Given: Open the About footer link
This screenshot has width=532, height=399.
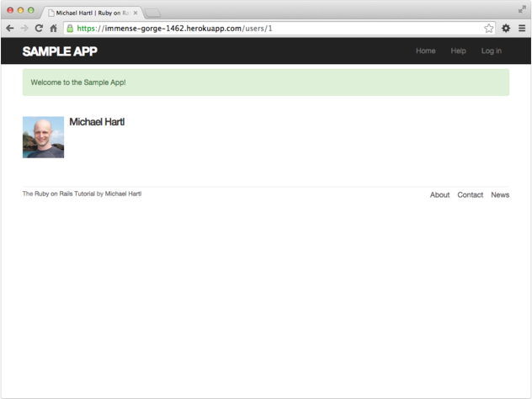Looking at the screenshot, I should click(439, 195).
